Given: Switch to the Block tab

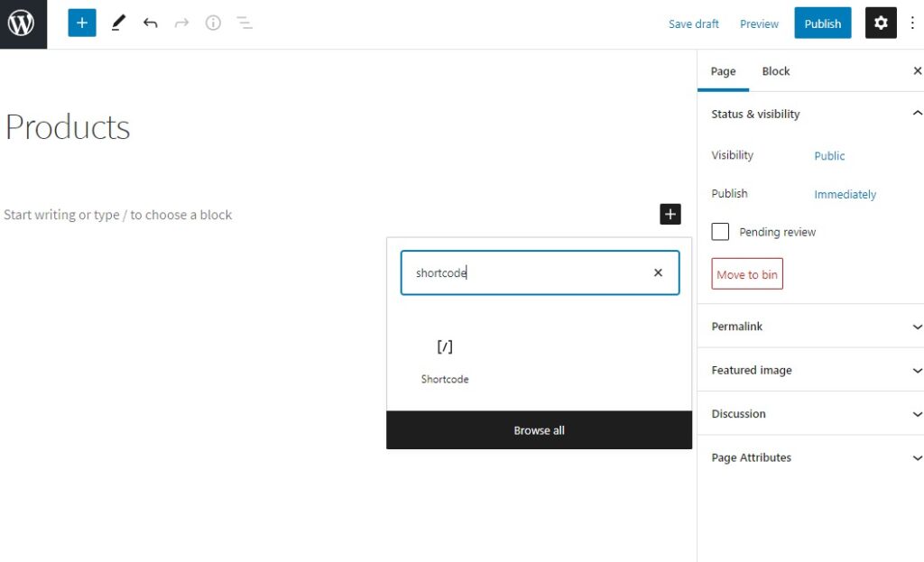Looking at the screenshot, I should click(x=775, y=70).
